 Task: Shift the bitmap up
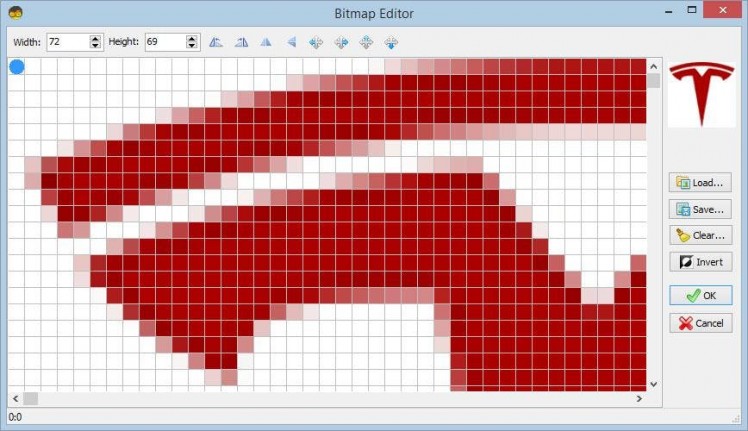[366, 42]
